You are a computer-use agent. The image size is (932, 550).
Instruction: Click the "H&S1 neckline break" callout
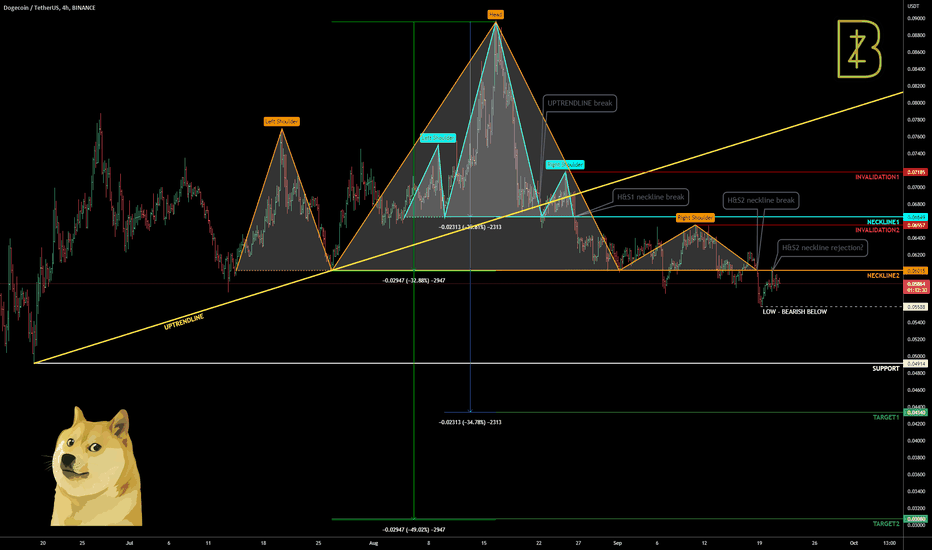[650, 197]
